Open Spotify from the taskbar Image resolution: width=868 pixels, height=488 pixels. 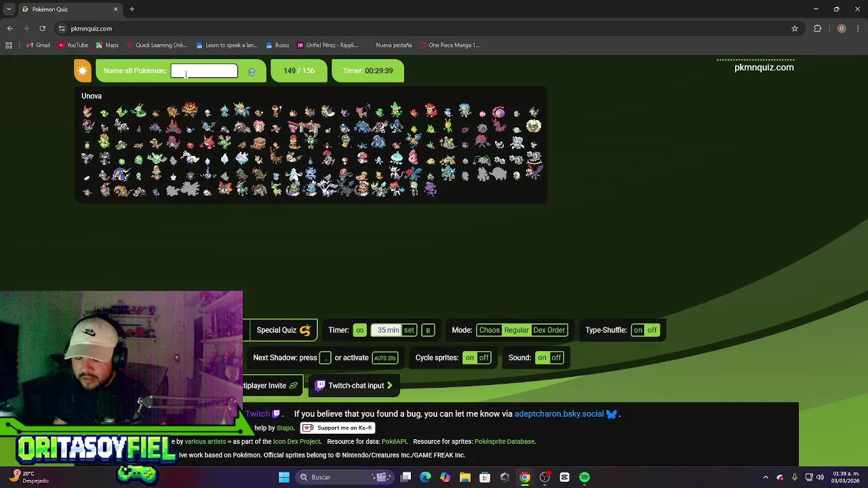[585, 477]
